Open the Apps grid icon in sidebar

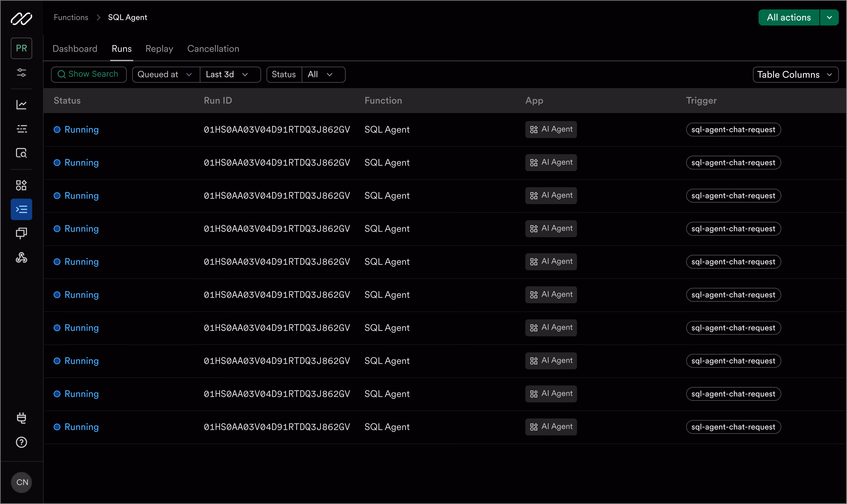click(x=21, y=185)
